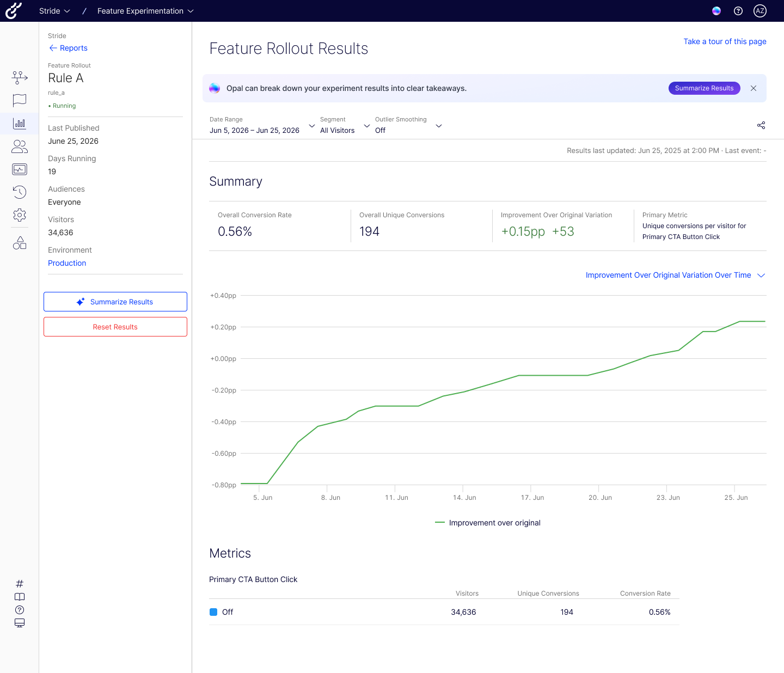The width and height of the screenshot is (784, 673).
Task: Open the Flags icon in left sidebar
Action: pos(20,100)
